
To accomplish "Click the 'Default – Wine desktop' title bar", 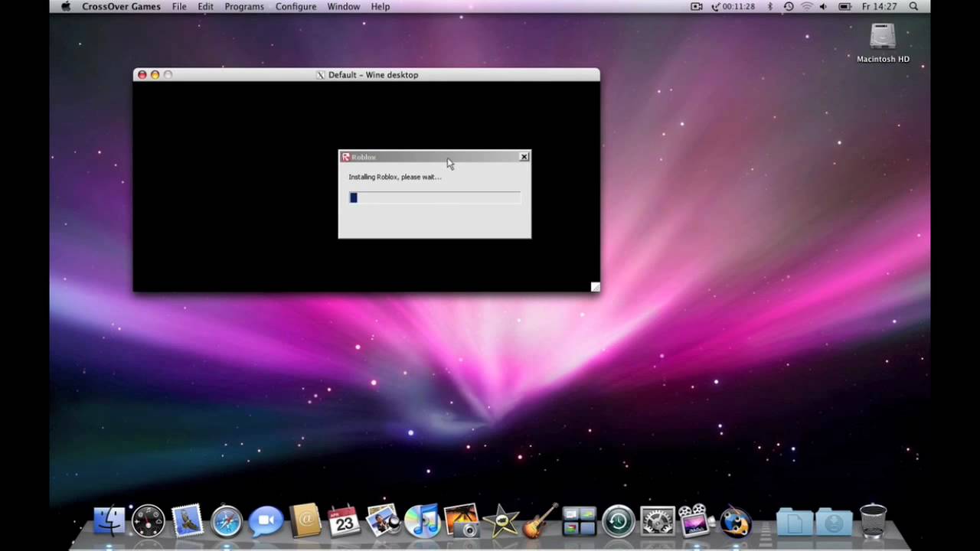I will [367, 75].
